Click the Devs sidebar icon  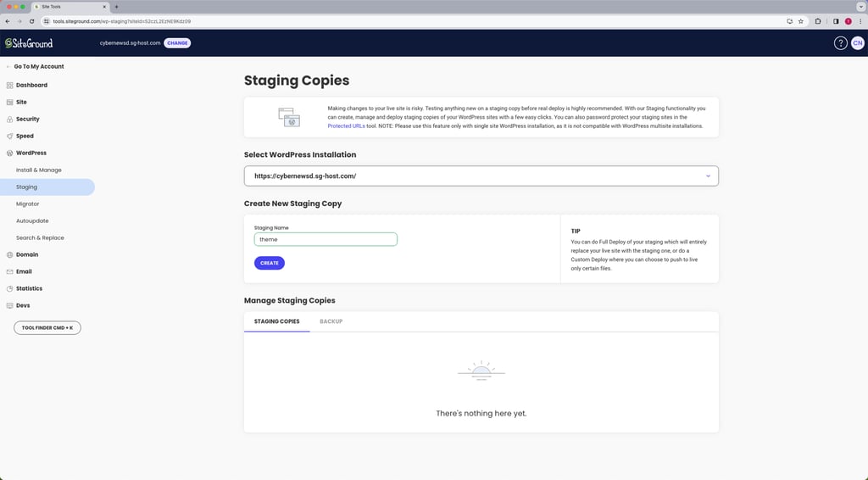tap(9, 305)
